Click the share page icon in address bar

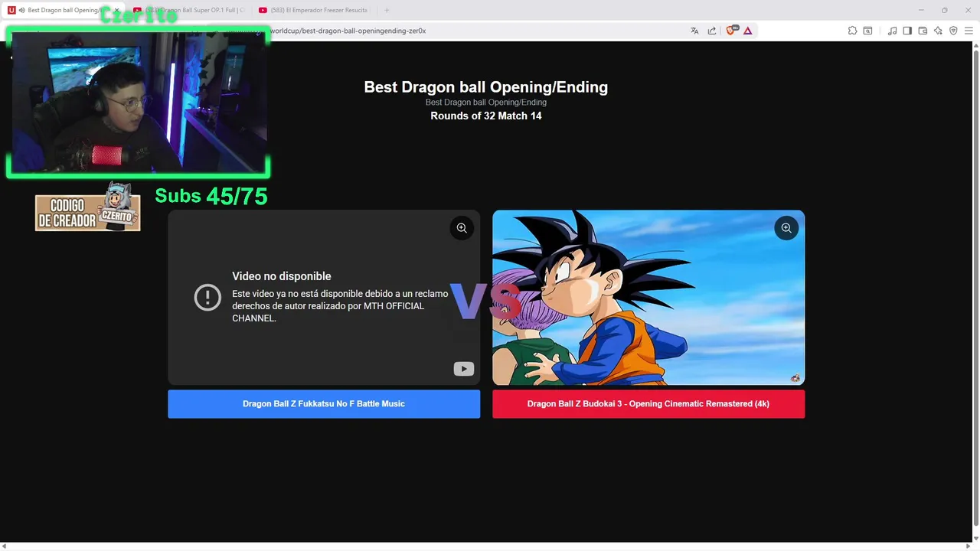[x=712, y=31]
